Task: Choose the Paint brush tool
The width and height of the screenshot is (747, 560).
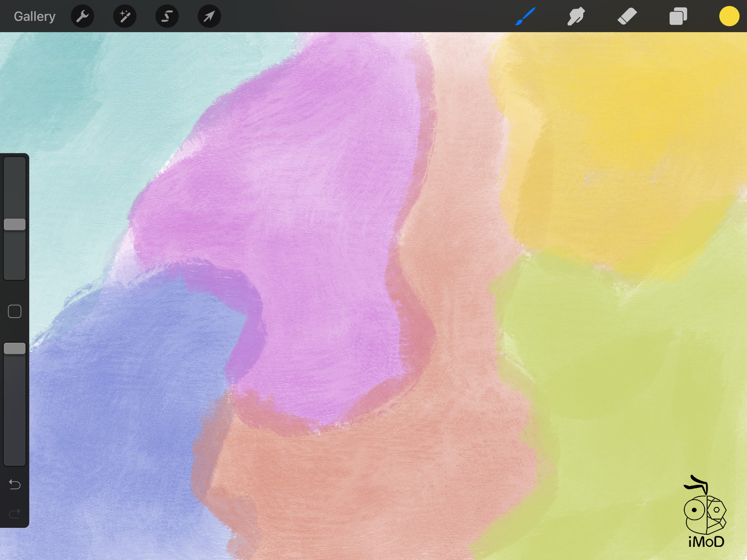Action: pos(525,16)
